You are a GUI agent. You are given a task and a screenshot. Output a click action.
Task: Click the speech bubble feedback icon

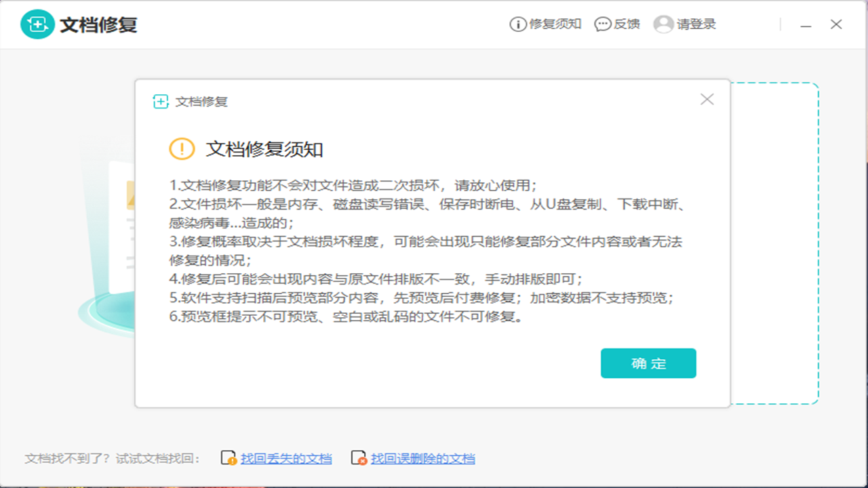tap(601, 24)
